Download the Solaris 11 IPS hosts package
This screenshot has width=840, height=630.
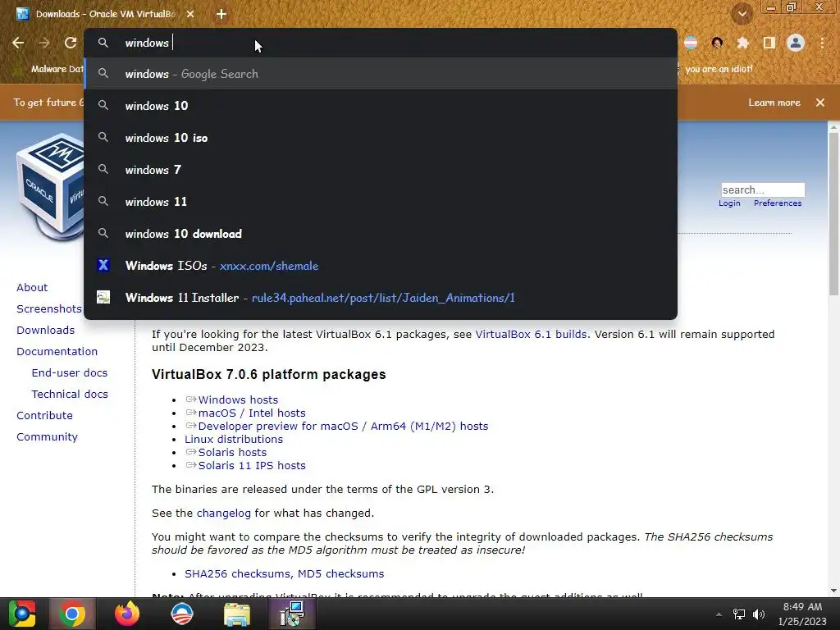(252, 466)
